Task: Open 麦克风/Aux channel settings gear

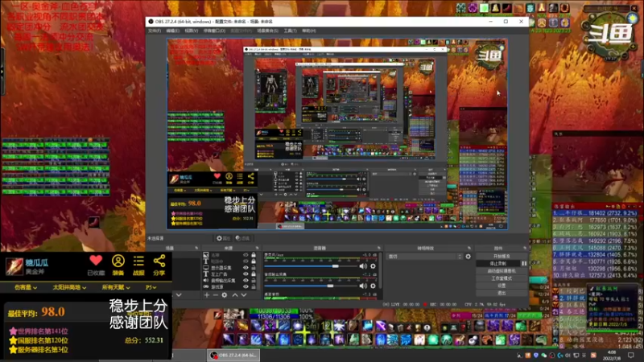Action: 373,266
